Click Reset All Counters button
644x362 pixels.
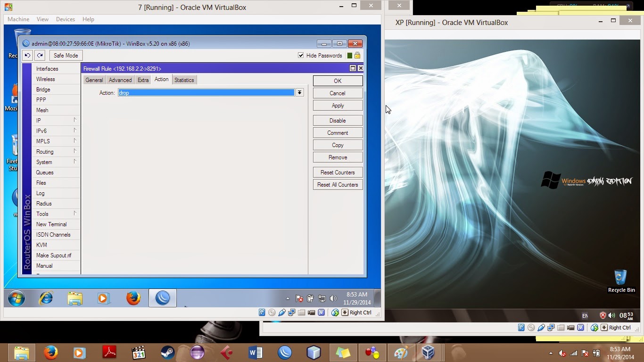click(338, 185)
